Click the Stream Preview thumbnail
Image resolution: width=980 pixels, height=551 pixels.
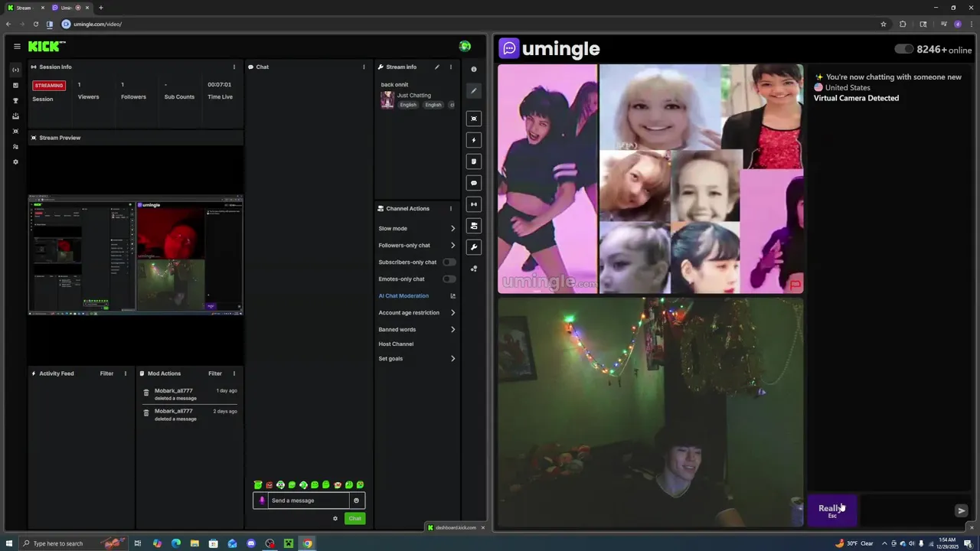coord(136,255)
